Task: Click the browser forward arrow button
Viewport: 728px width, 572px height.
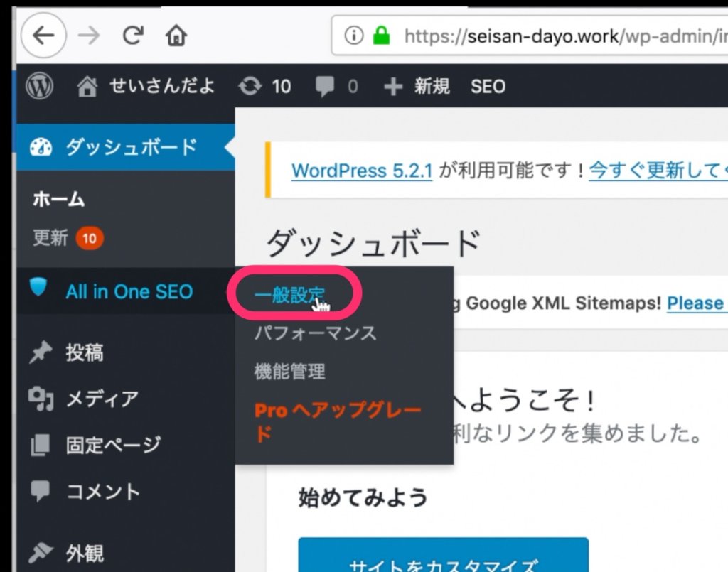Action: 89,36
